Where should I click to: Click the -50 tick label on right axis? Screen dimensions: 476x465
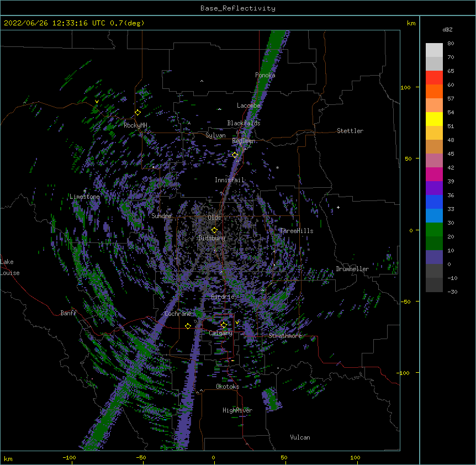point(405,302)
